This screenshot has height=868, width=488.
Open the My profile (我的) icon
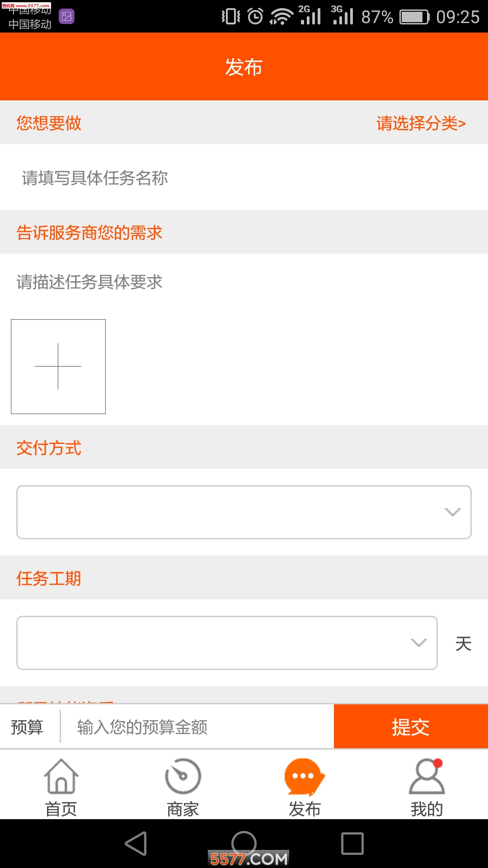[427, 777]
